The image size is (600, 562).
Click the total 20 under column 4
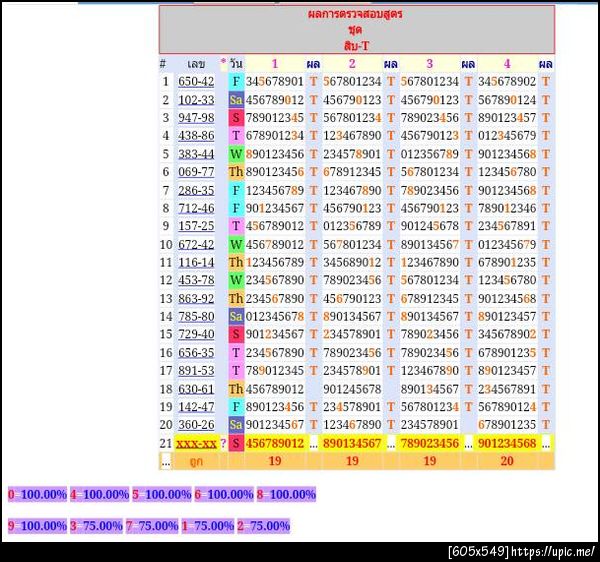tap(507, 461)
